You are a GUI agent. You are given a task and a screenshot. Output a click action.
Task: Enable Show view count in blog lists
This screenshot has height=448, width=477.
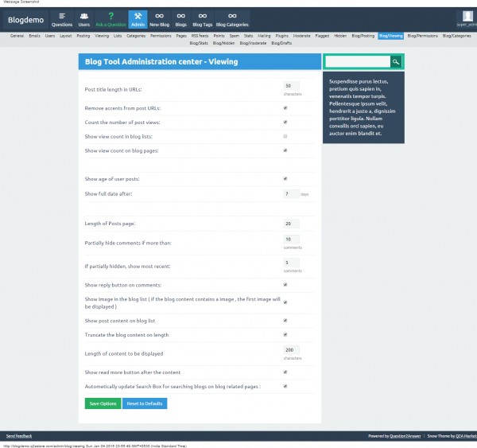(x=285, y=136)
